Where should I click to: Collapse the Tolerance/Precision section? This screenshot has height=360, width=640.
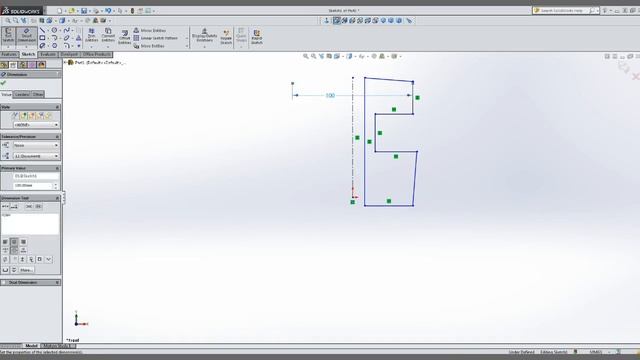click(57, 136)
